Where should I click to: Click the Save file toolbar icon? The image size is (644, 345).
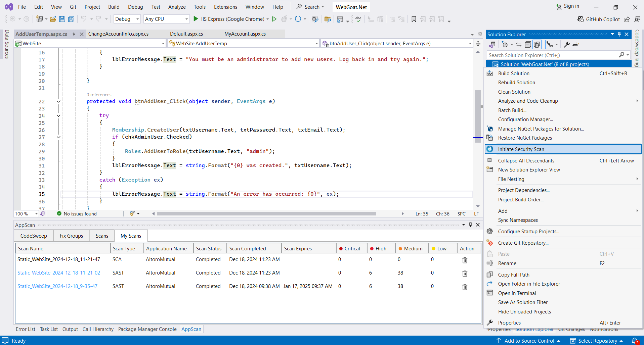[62, 19]
